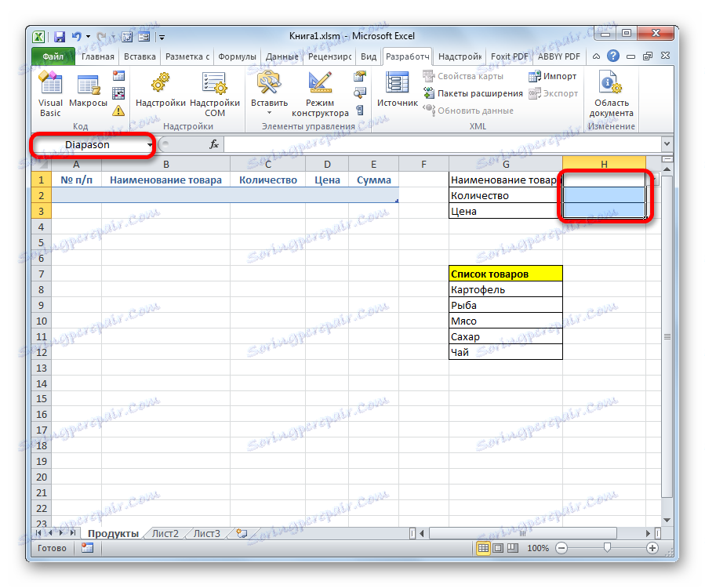705x588 pixels.
Task: Click cell Сахар
Action: (x=506, y=336)
